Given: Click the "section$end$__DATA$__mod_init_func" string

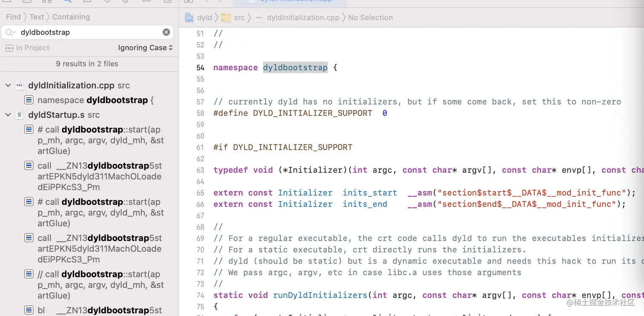Looking at the screenshot, I should [x=527, y=204].
